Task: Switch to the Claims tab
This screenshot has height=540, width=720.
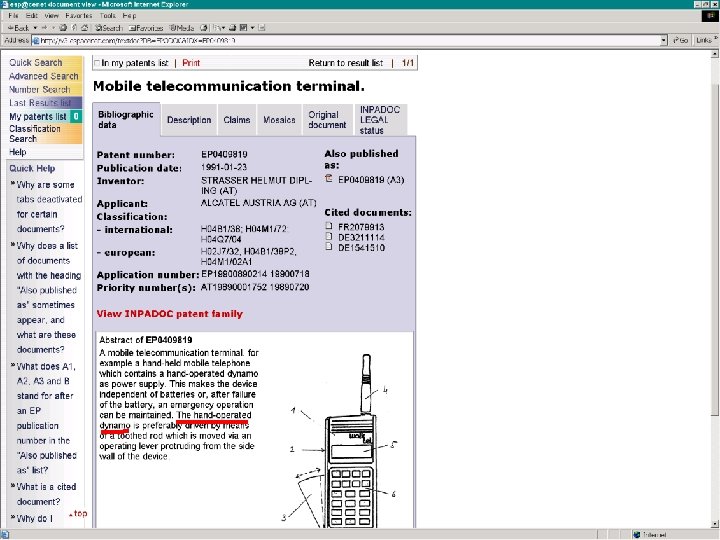Action: click(x=236, y=120)
